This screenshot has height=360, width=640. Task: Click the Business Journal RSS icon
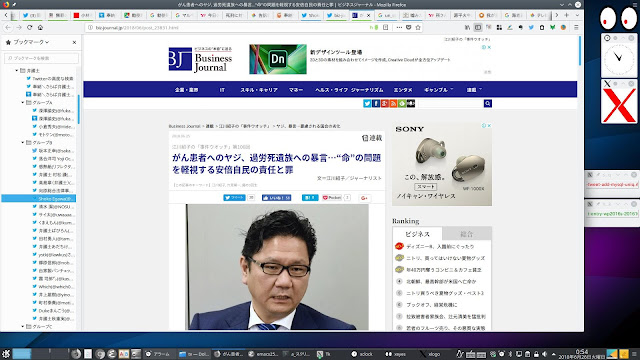[393, 103]
